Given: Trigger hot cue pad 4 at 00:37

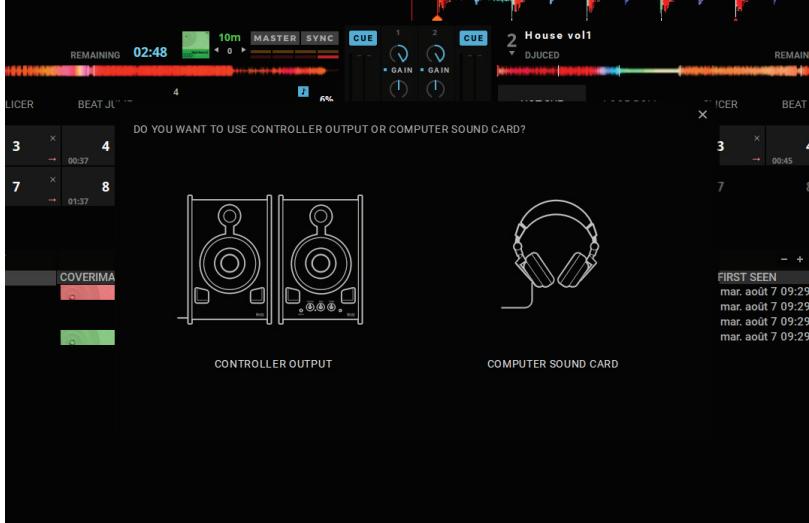Looking at the screenshot, I should 88,146.
